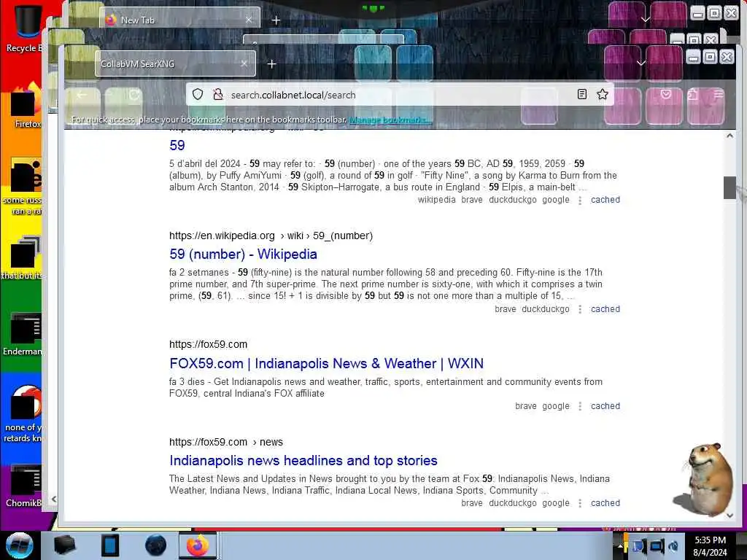Open 'Indianapolis news headlines and top stories' link
747x560 pixels.
click(303, 461)
